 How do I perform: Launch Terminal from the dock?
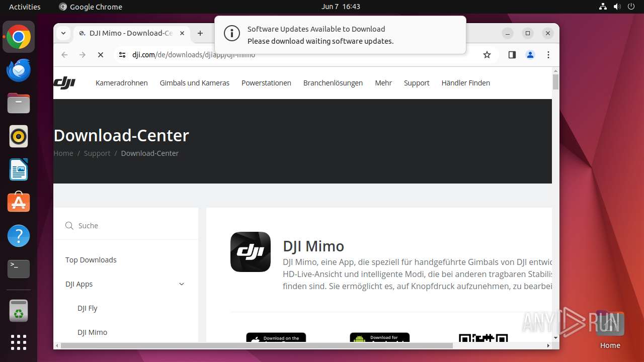(19, 269)
